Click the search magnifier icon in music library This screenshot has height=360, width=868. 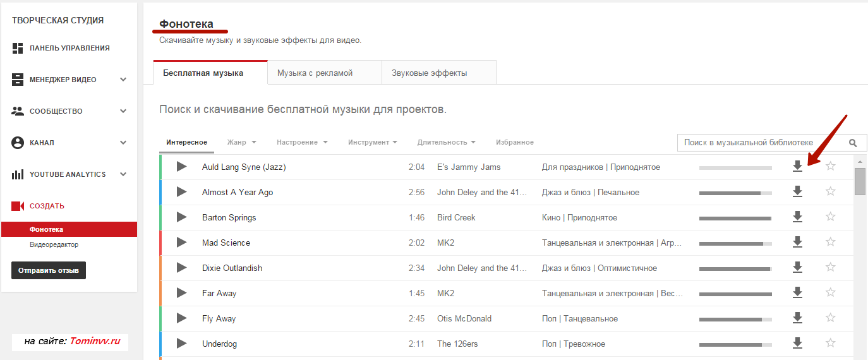(x=853, y=143)
